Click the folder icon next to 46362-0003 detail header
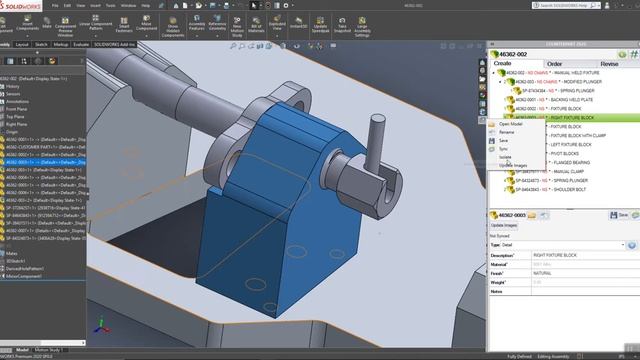This screenshot has width=640, height=360. 532,215
